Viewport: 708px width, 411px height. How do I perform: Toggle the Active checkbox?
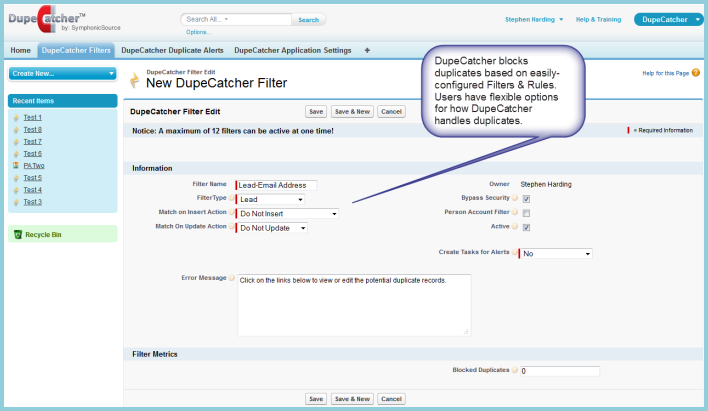526,227
